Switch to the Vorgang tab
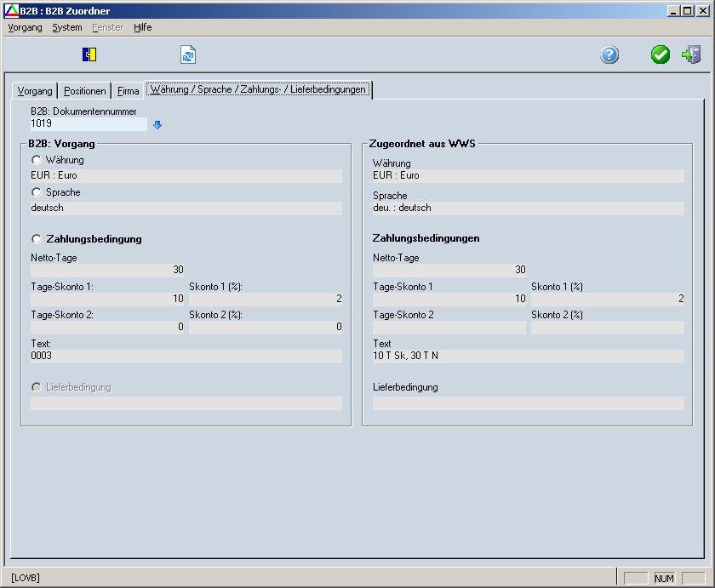This screenshot has height=588, width=715. pyautogui.click(x=35, y=91)
